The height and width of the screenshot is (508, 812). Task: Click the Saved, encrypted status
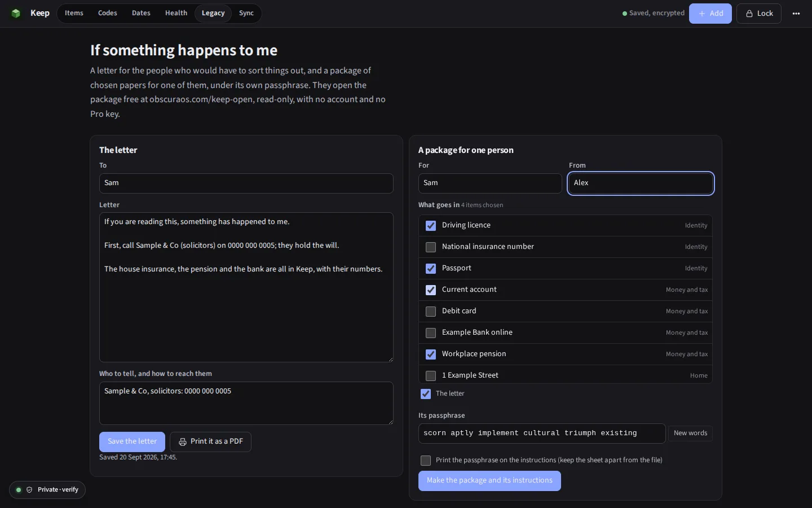click(x=654, y=13)
